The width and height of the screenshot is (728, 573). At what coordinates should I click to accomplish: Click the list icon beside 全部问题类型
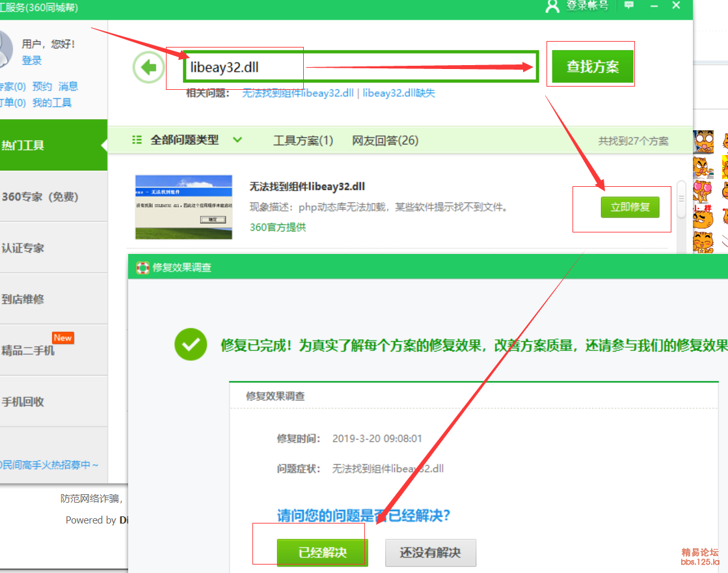[x=137, y=140]
